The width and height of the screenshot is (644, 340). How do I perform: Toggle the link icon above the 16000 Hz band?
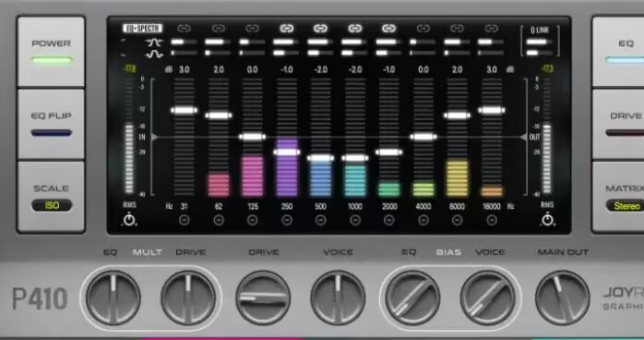click(491, 29)
